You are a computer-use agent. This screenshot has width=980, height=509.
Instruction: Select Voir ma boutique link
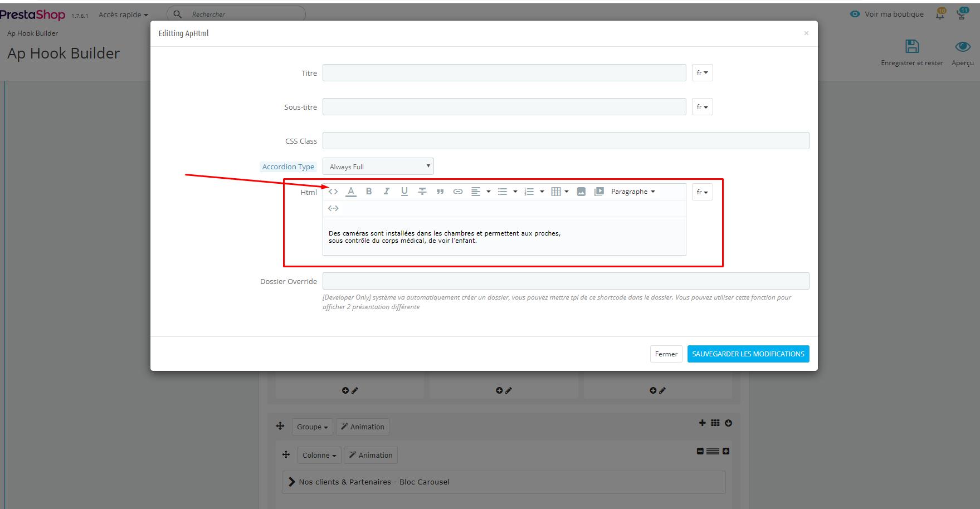tap(893, 14)
